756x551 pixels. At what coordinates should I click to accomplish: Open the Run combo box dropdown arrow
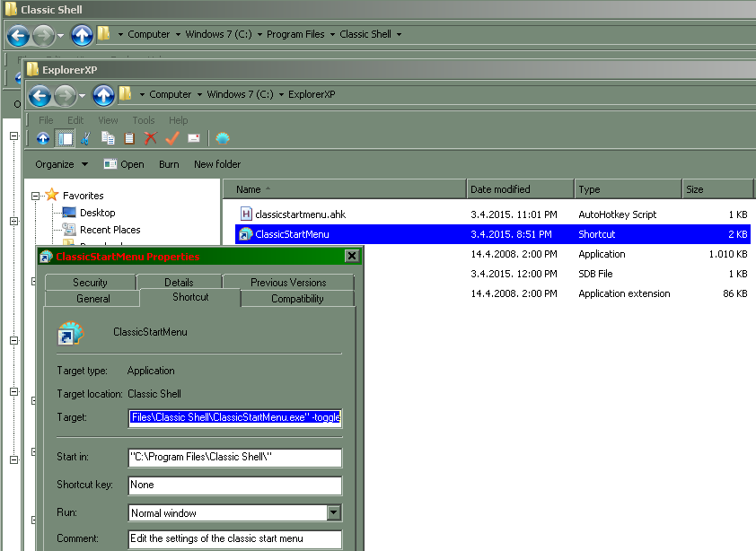pyautogui.click(x=334, y=512)
